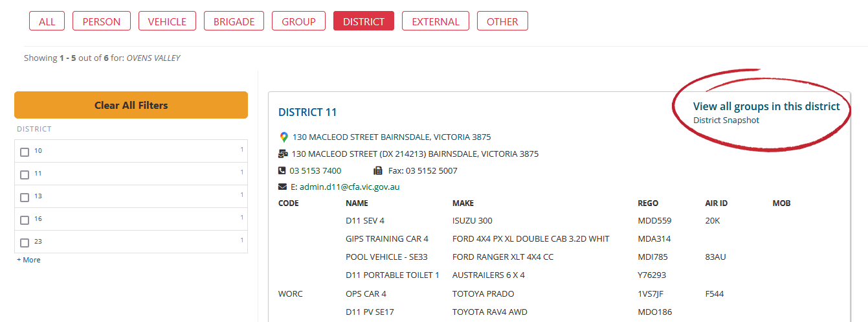Click the telephone icon beside 03 5153 7400

click(x=282, y=171)
